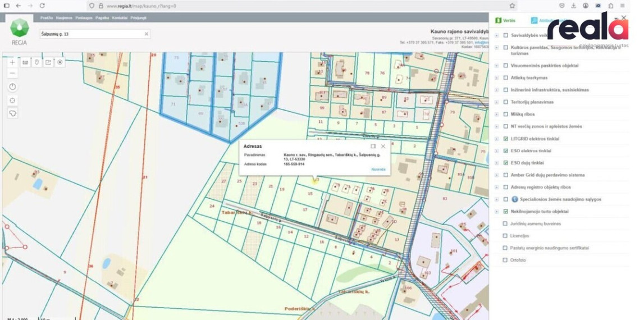
Task: Turn on the Ortofoto layer
Action: (505, 260)
